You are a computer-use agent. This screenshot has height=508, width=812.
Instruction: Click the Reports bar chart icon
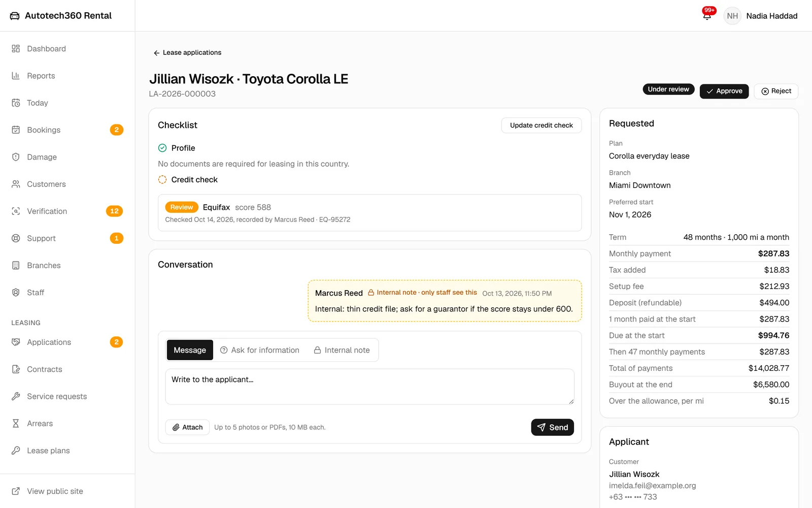pyautogui.click(x=16, y=76)
